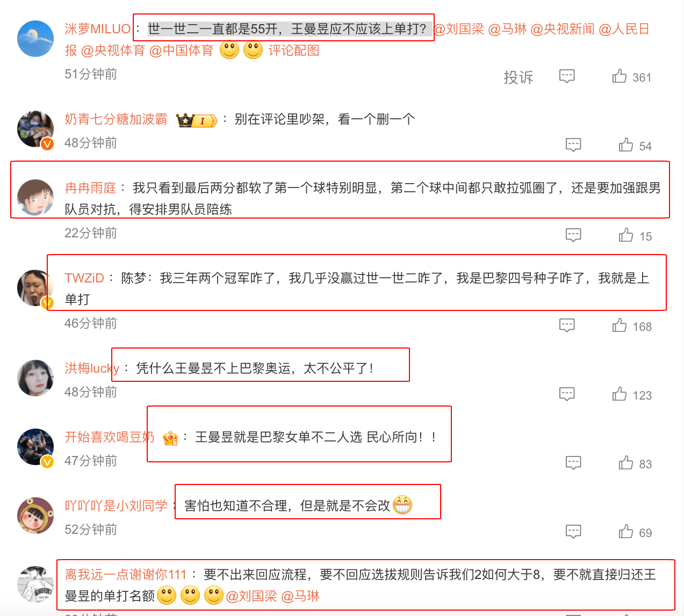View 洪梅lucky's profile picture
This screenshot has height=616, width=684.
point(35,378)
